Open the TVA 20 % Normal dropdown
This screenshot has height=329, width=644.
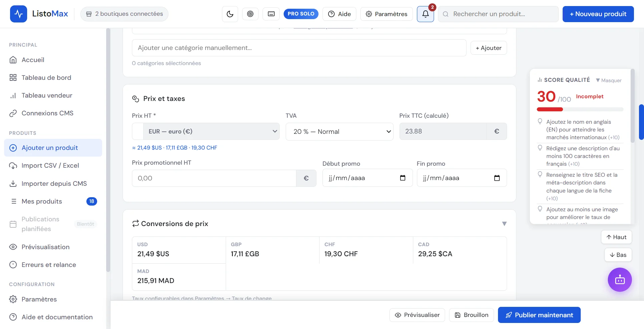pyautogui.click(x=339, y=131)
